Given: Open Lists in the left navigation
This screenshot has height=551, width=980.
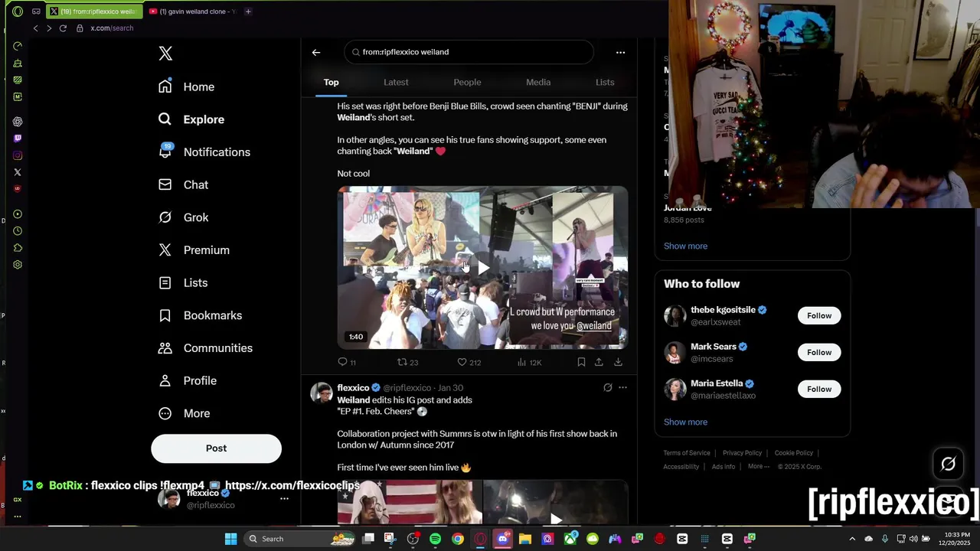Looking at the screenshot, I should (x=183, y=282).
